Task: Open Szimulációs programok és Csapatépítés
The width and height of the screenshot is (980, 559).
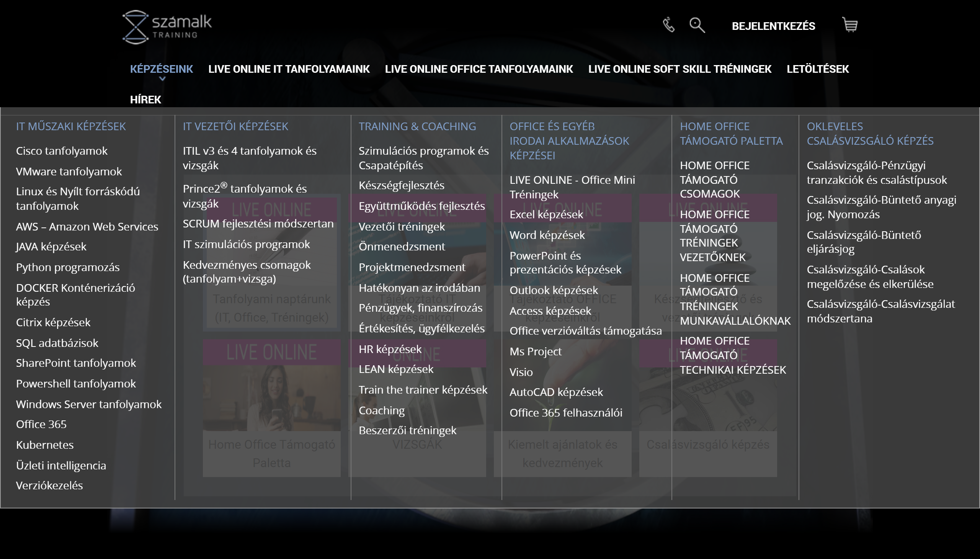Action: coord(424,158)
